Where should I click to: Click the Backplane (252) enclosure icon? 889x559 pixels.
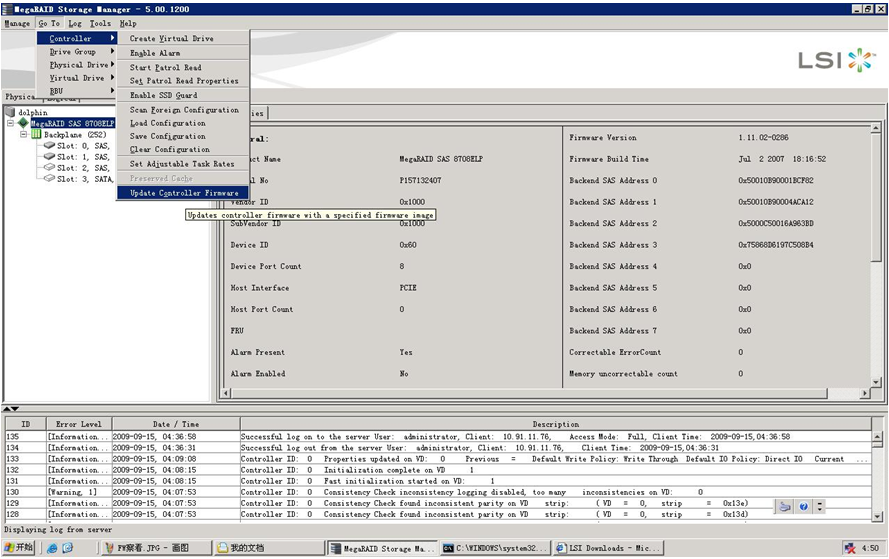pos(36,135)
